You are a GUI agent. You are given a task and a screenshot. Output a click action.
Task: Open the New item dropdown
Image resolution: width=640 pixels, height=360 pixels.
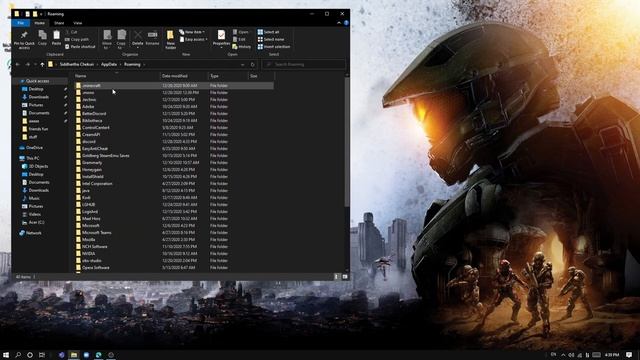tap(192, 32)
